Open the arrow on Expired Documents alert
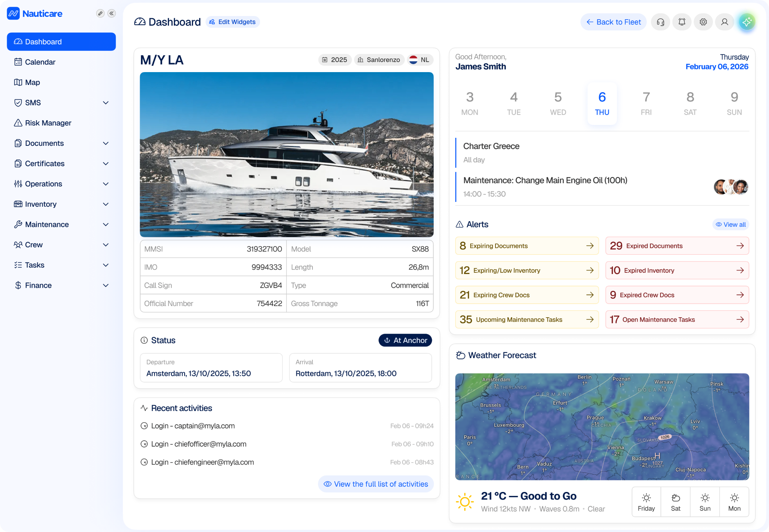 tap(740, 246)
